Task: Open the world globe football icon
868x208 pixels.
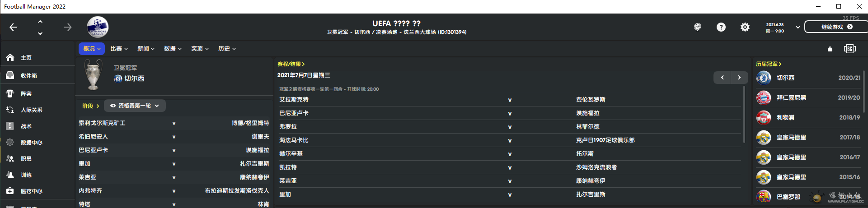Action: pos(698,27)
